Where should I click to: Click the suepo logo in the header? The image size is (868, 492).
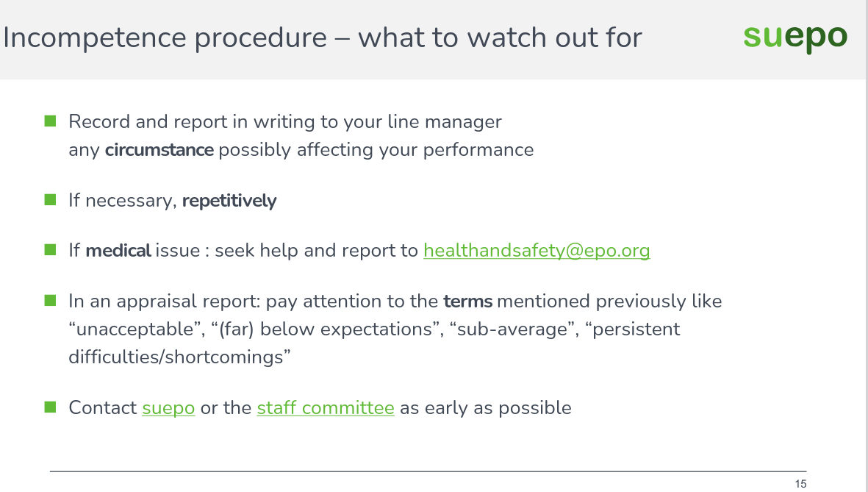795,36
